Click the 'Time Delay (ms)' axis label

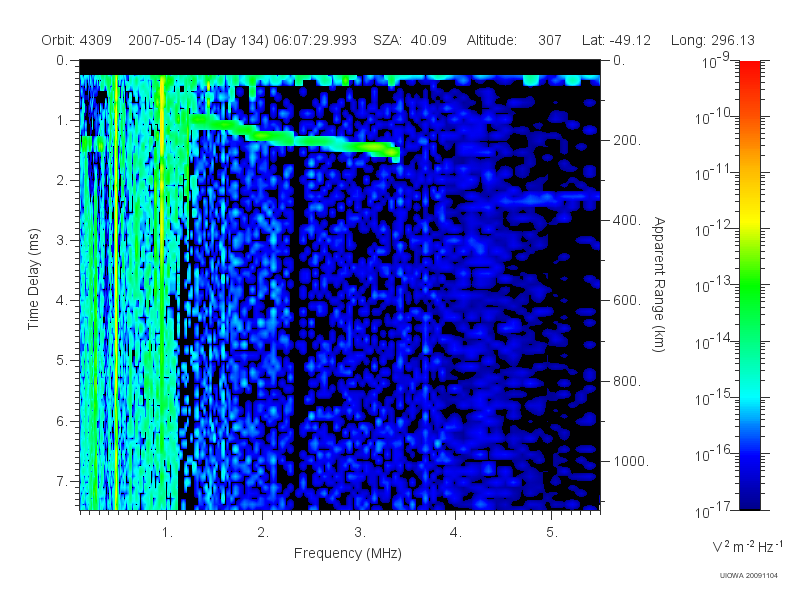[33, 279]
